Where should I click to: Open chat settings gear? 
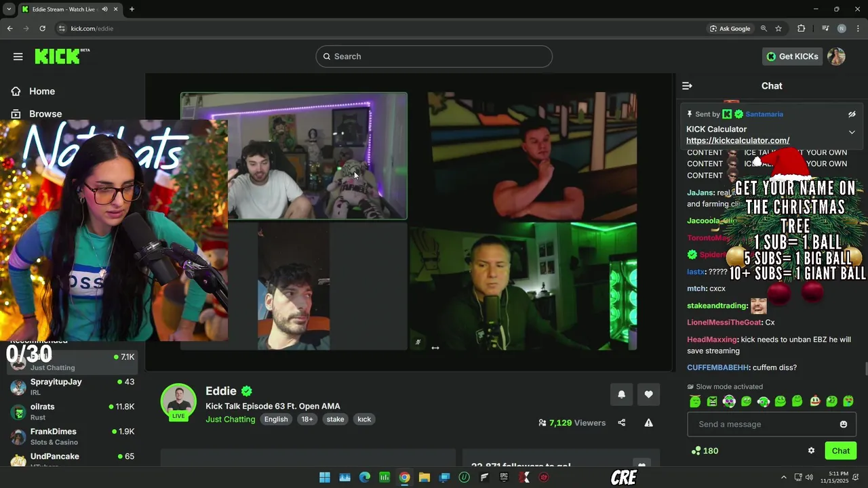811,451
